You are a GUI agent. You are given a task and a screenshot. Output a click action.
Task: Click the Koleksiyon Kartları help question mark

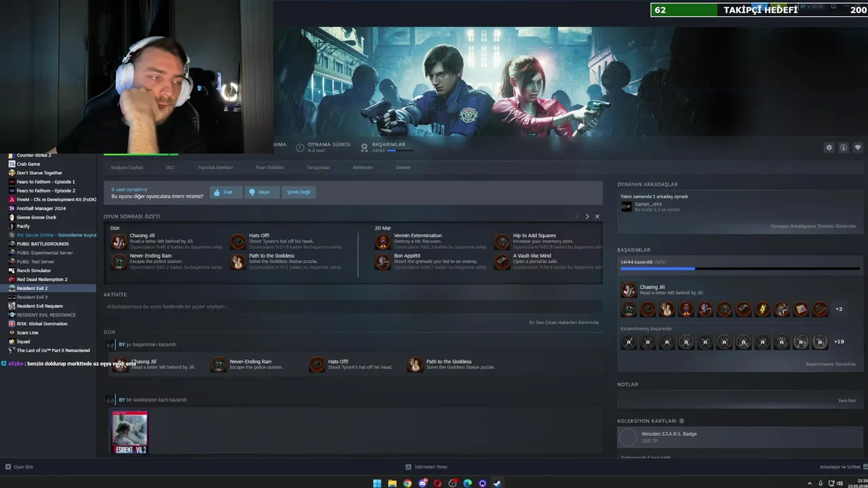(682, 421)
